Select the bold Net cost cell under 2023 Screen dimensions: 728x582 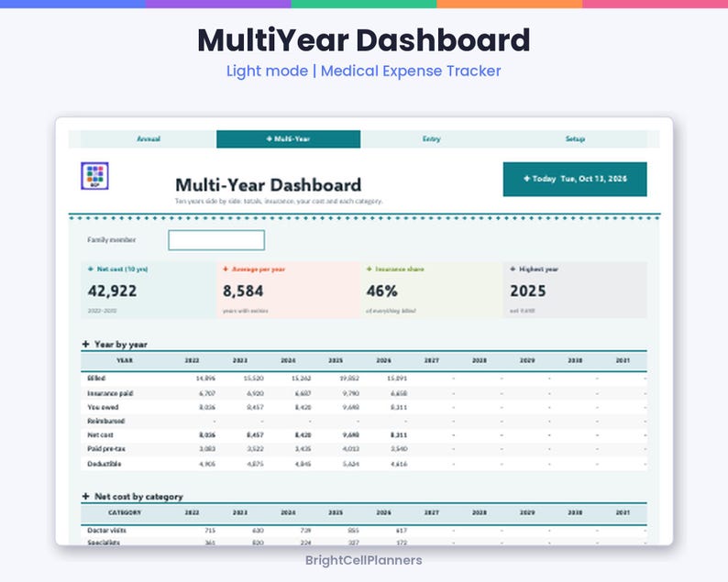[x=255, y=434]
